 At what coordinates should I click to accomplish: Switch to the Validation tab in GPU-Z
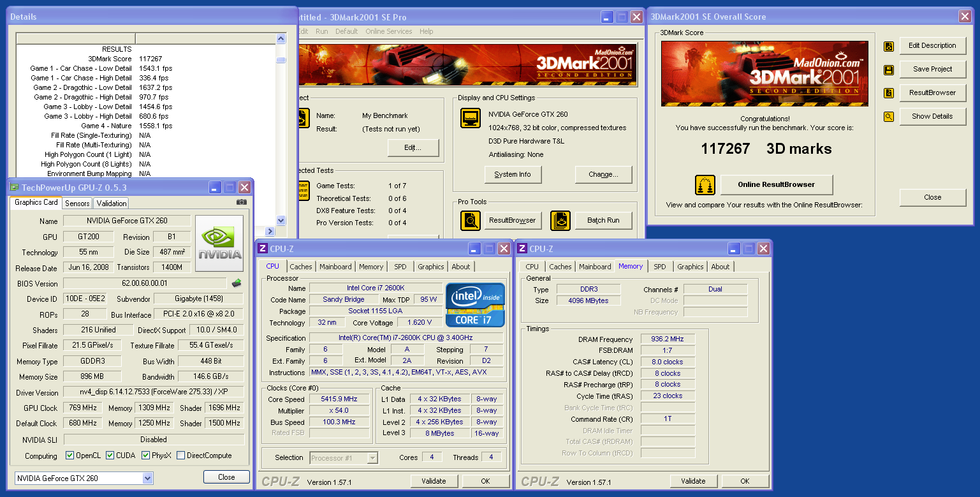tap(112, 204)
